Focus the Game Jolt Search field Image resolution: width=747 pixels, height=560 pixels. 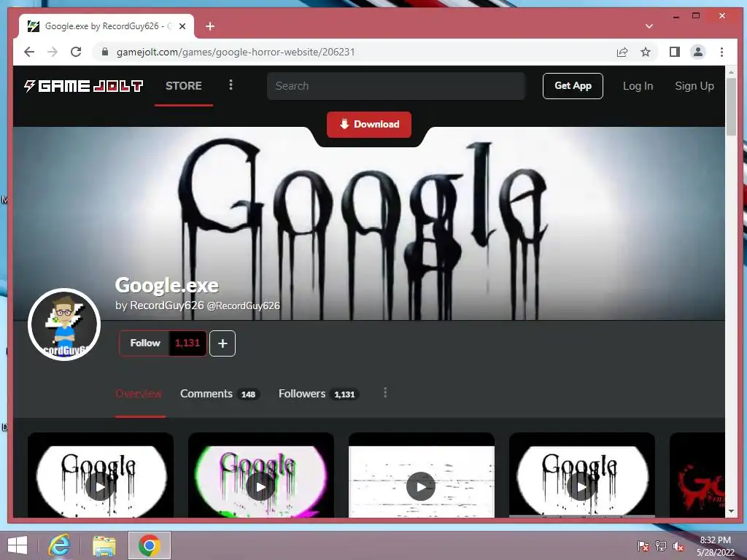point(396,86)
